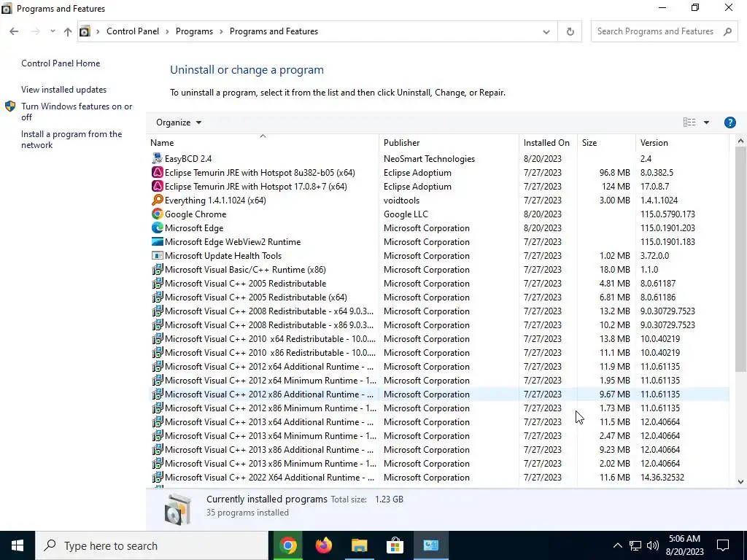This screenshot has height=560, width=747.
Task: Open the help question mark icon
Action: pyautogui.click(x=729, y=122)
